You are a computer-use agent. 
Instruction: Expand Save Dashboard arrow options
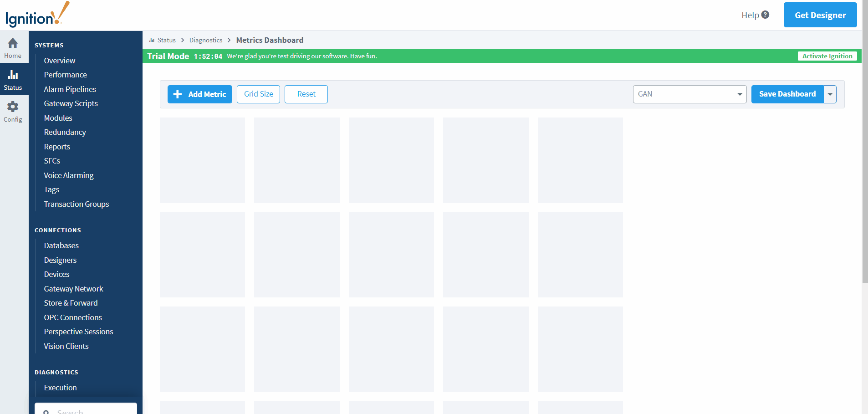point(830,94)
